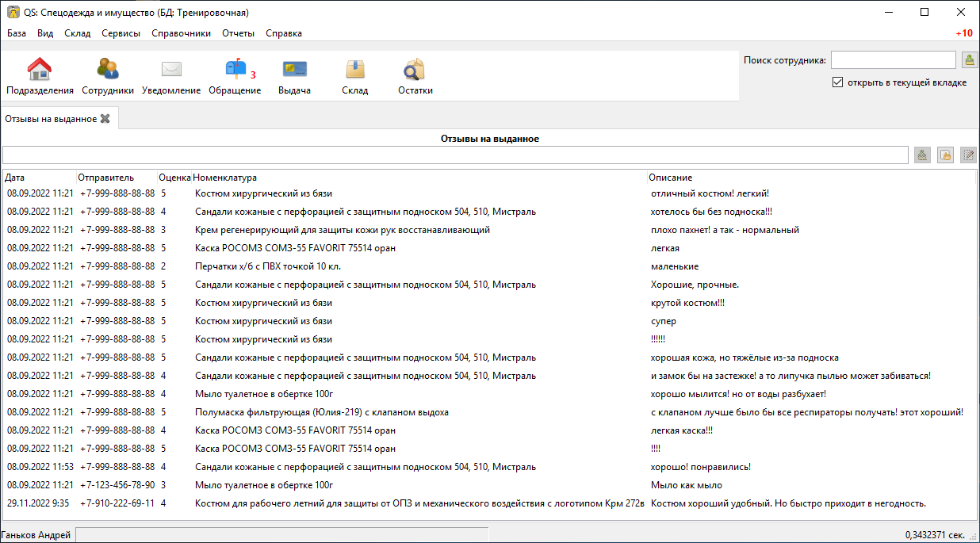
Task: Click the document with hand icon
Action: [945, 155]
